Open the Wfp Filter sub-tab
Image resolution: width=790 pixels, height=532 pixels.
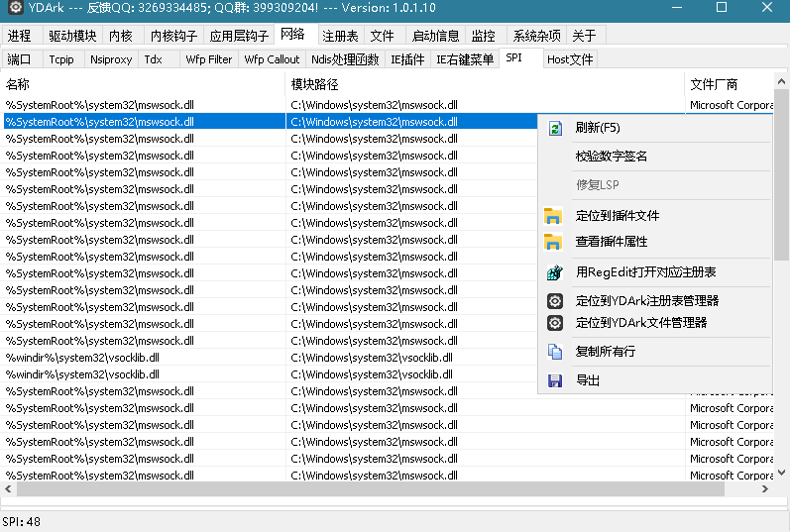point(208,59)
